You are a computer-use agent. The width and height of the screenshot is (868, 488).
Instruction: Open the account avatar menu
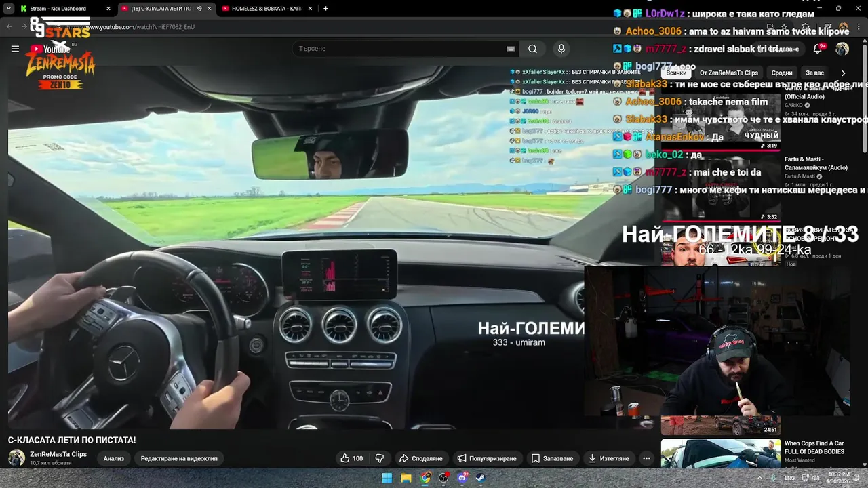click(842, 49)
